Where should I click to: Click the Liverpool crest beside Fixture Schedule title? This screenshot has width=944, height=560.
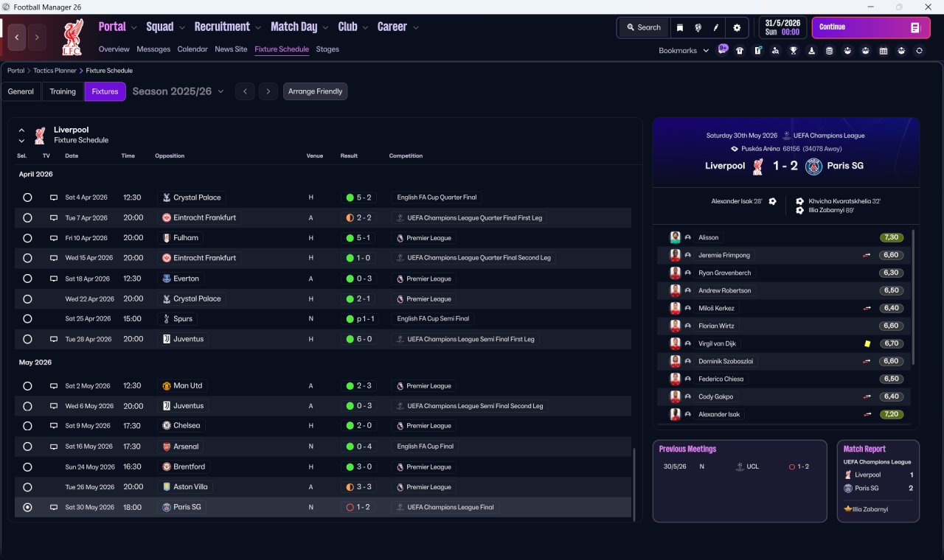pos(40,135)
